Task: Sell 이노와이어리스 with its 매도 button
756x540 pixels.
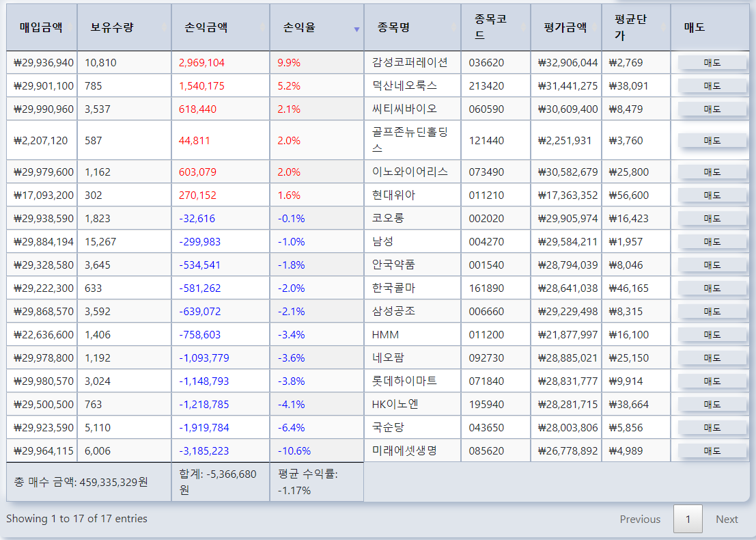Action: coord(712,172)
